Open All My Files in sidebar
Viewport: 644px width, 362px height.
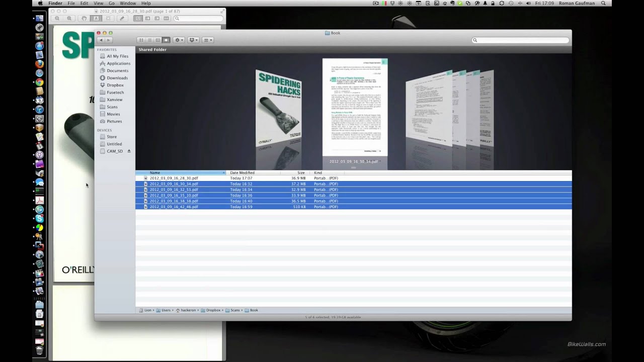(x=114, y=56)
